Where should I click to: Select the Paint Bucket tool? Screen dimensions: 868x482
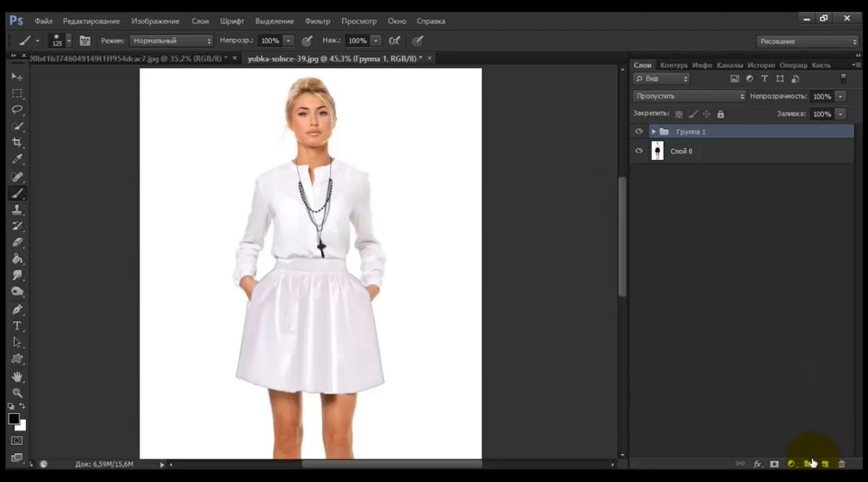[17, 259]
